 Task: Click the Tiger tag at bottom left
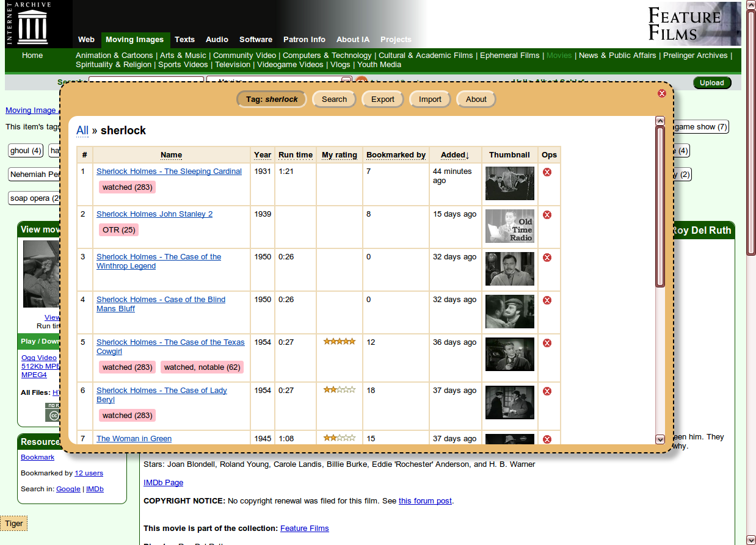click(x=14, y=524)
